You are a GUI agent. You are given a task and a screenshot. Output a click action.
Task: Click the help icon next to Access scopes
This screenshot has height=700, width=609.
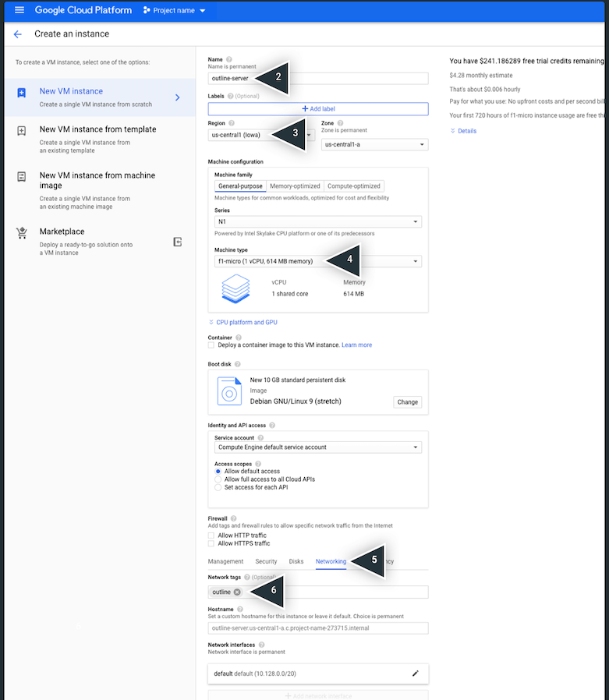[258, 464]
